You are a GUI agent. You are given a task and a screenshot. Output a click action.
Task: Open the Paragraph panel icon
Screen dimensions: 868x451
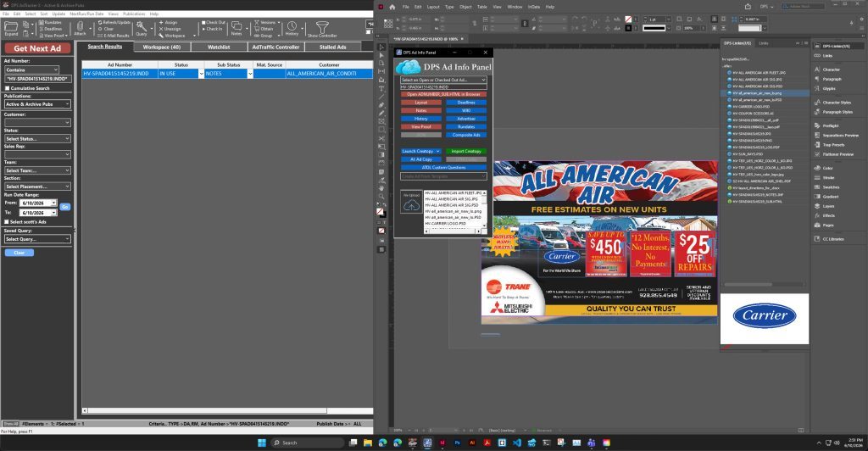(817, 79)
